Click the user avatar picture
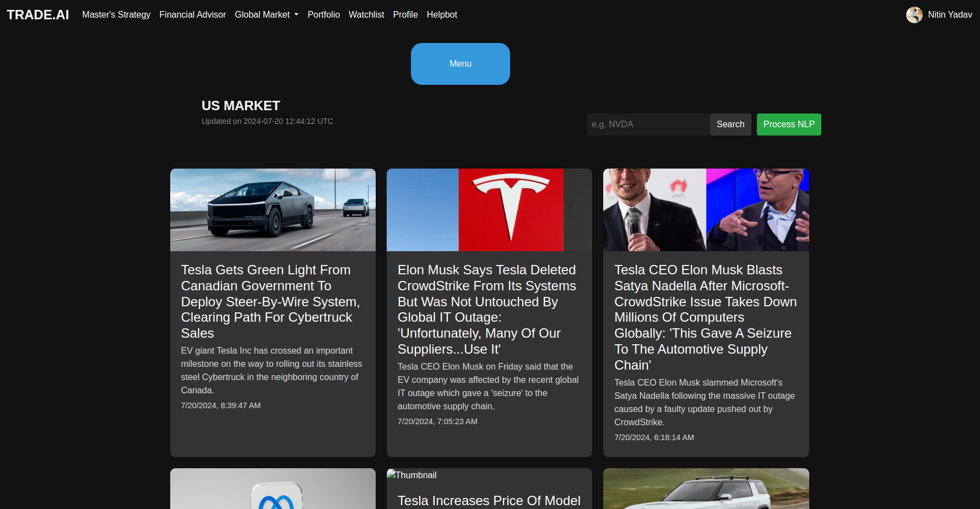The width and height of the screenshot is (980, 509). [x=914, y=15]
